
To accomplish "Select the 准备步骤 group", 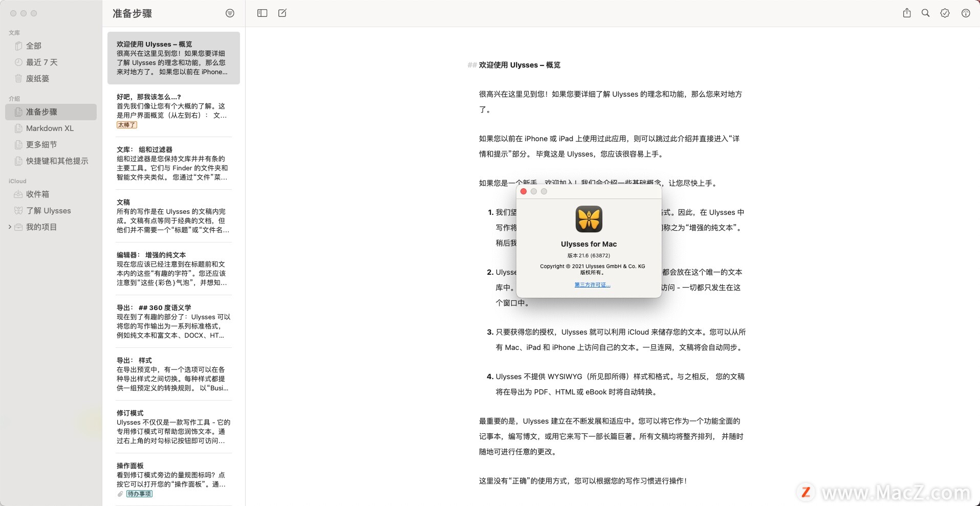I will 51,112.
